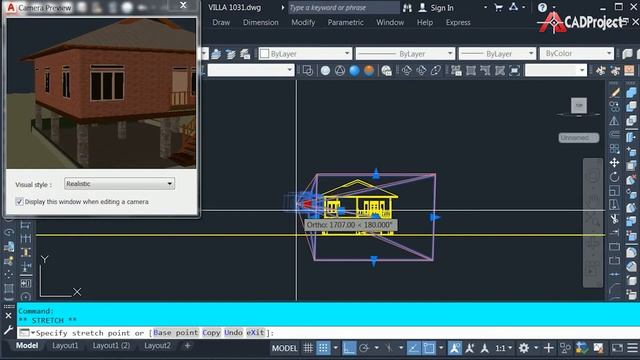Select the Erase tool in Modify toolbar

615,93
